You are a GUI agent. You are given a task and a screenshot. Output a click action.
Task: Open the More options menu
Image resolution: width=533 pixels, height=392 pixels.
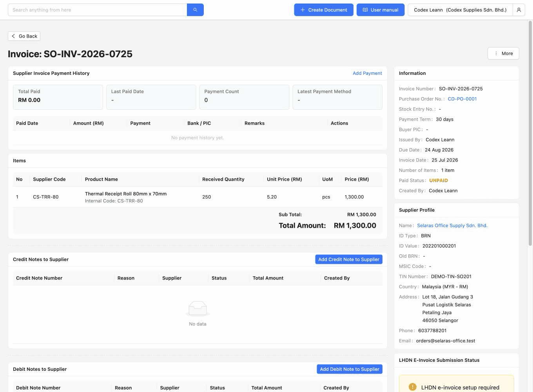(503, 53)
